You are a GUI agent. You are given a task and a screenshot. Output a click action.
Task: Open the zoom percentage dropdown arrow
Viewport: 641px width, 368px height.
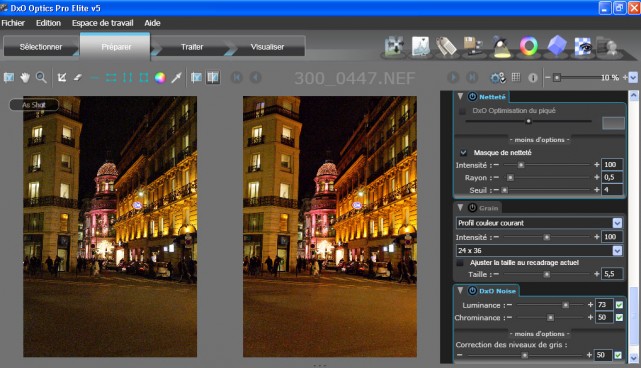click(633, 77)
